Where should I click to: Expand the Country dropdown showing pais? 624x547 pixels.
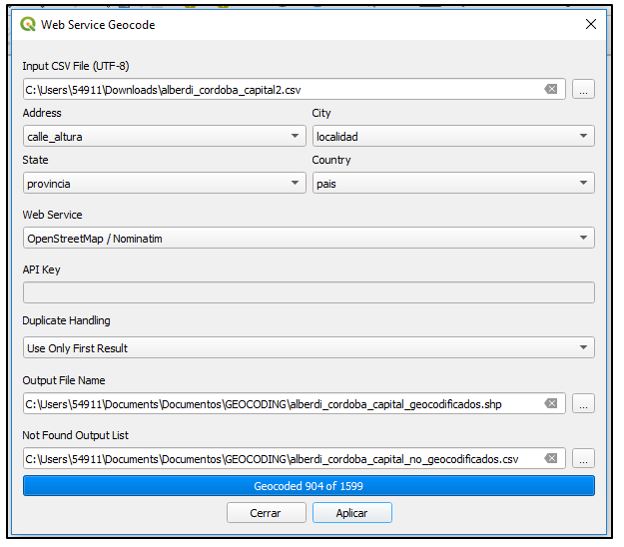pos(453,183)
